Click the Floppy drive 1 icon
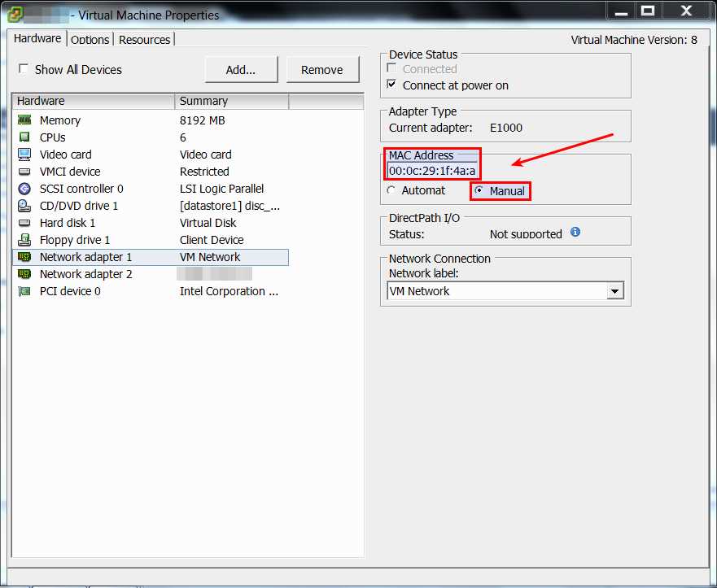This screenshot has height=588, width=717. coord(24,240)
